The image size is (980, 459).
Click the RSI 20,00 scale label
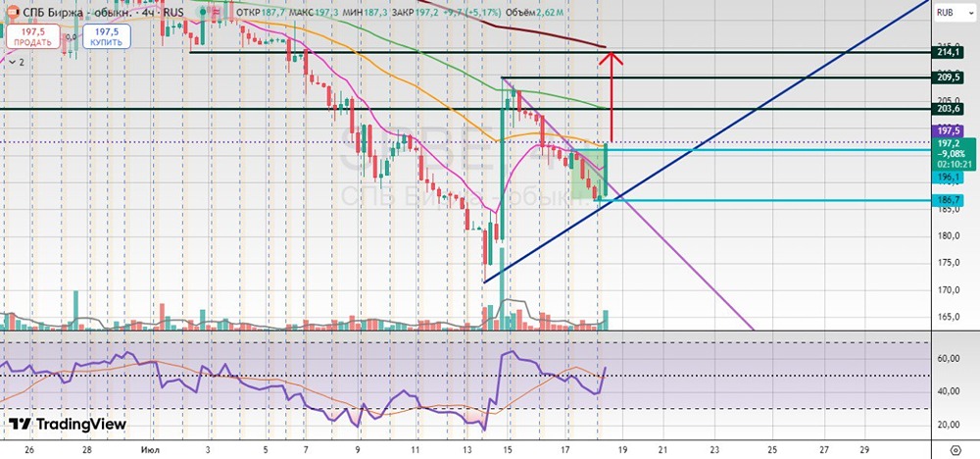948,425
